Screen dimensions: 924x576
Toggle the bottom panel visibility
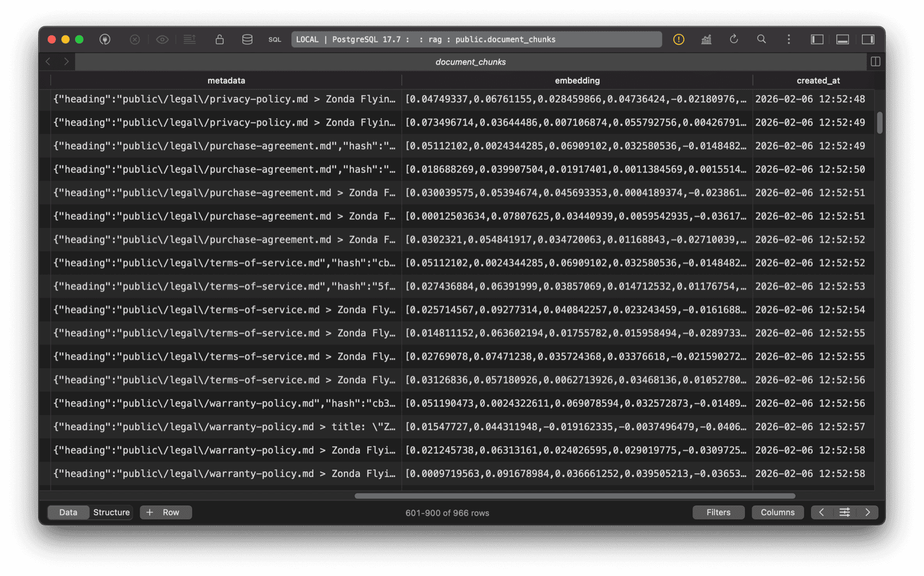[843, 39]
